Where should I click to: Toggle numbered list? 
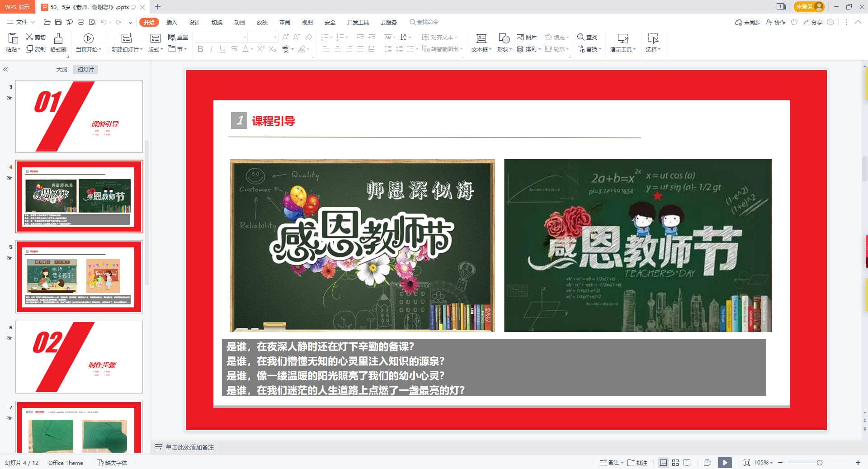tap(340, 37)
